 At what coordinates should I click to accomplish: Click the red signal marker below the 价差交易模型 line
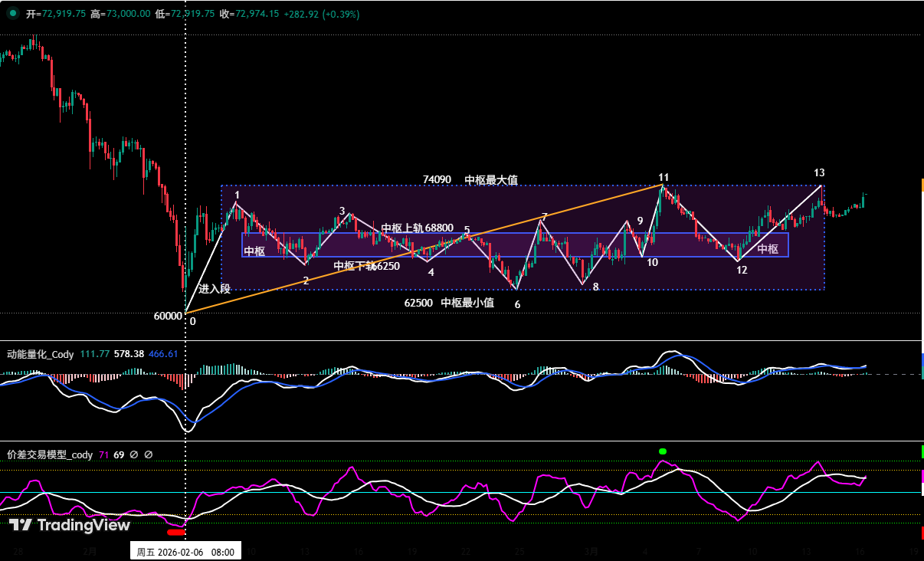click(176, 531)
